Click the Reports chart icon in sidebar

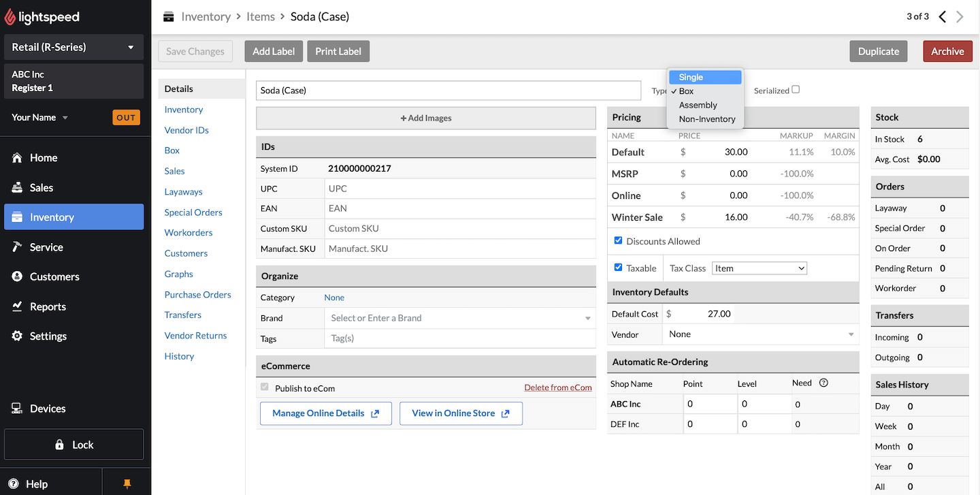(x=17, y=306)
